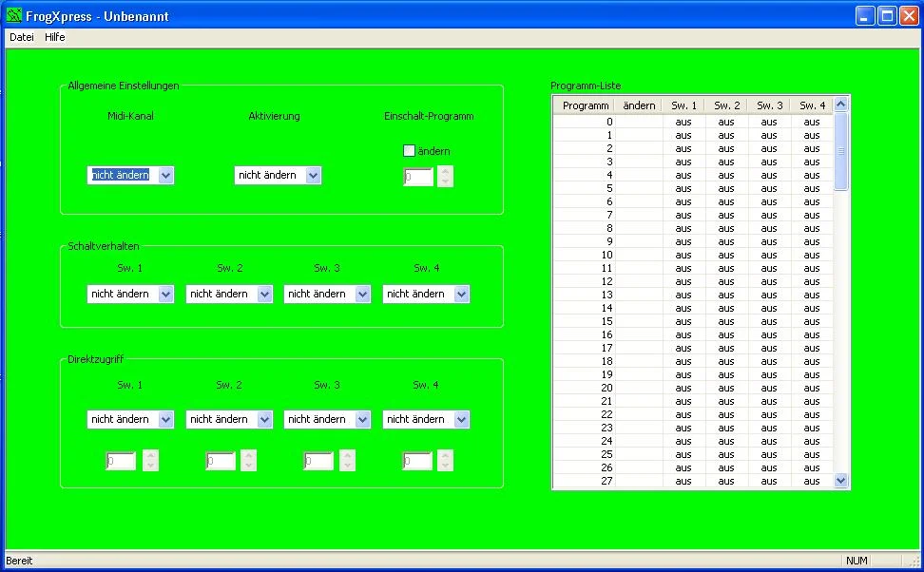Click Direktzugriff Sw. 3 number field

[x=318, y=461]
